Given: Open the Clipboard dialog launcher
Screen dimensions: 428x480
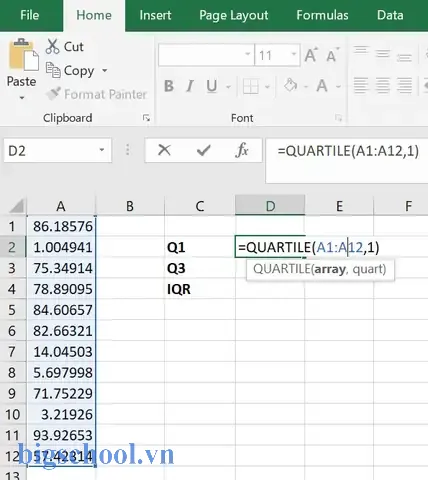Looking at the screenshot, I should [x=146, y=118].
